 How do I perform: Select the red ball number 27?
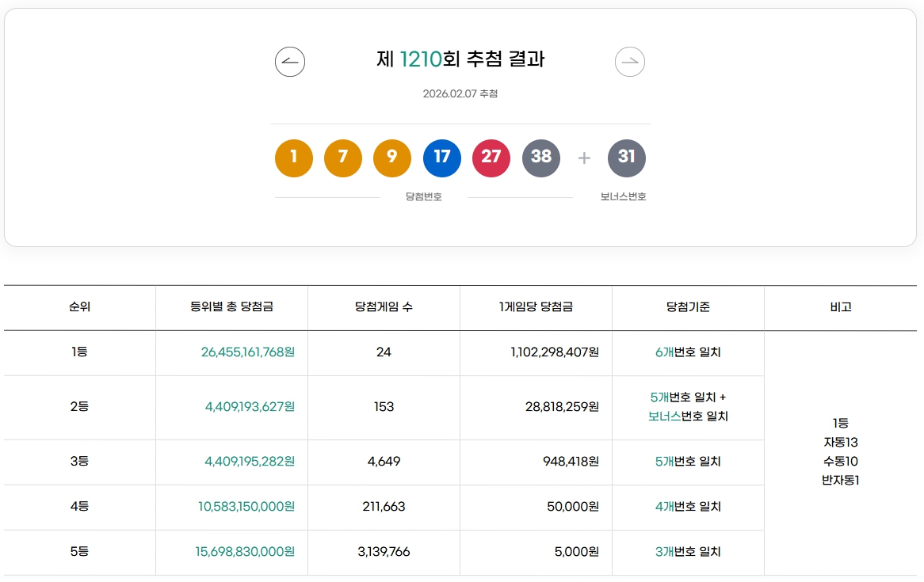tap(491, 158)
